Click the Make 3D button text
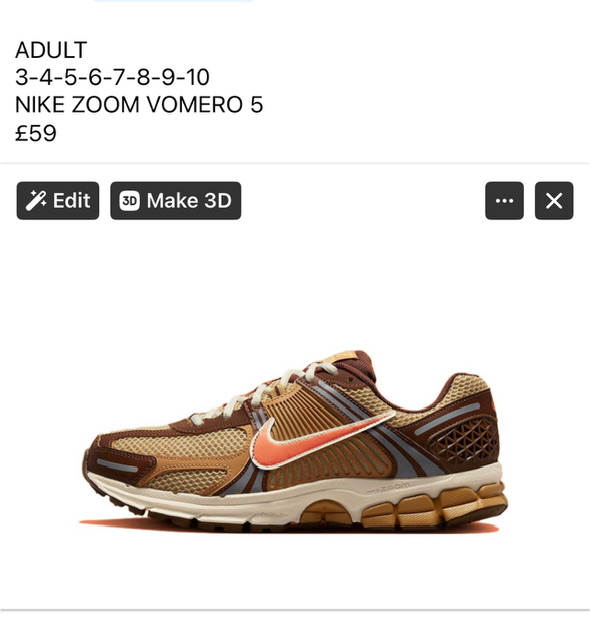This screenshot has width=590, height=640. [189, 200]
